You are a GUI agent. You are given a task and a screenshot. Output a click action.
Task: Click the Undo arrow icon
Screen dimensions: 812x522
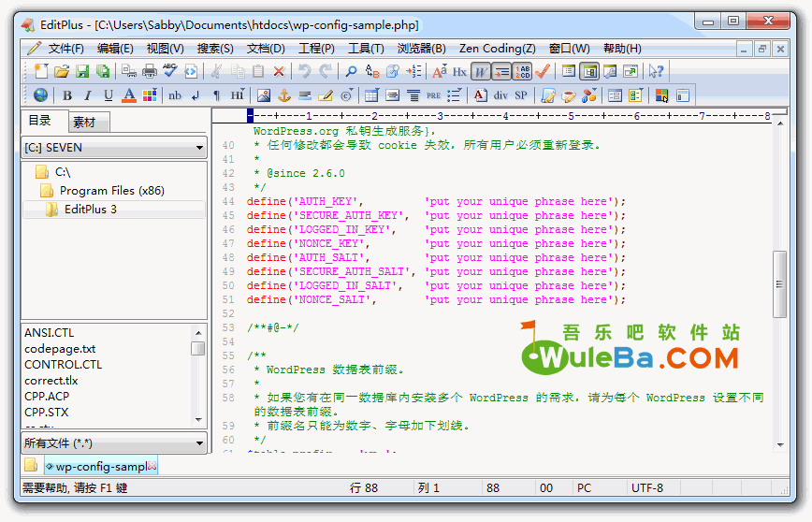tap(305, 71)
